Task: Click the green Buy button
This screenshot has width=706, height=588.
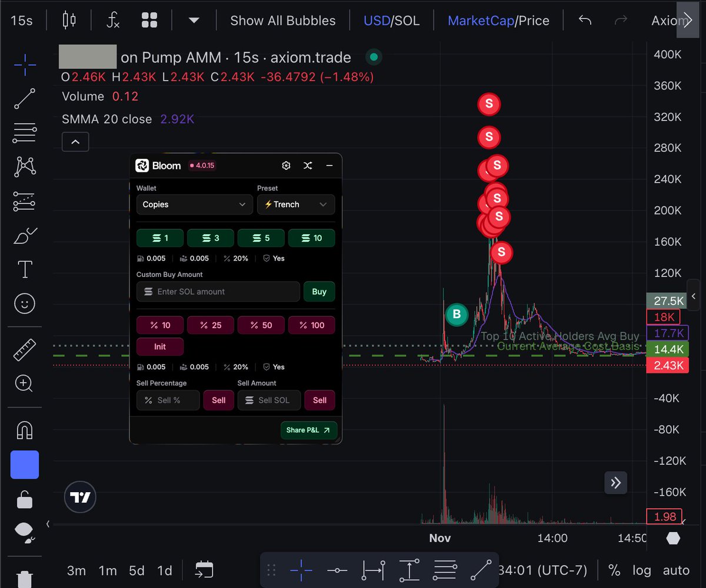Action: click(x=319, y=292)
